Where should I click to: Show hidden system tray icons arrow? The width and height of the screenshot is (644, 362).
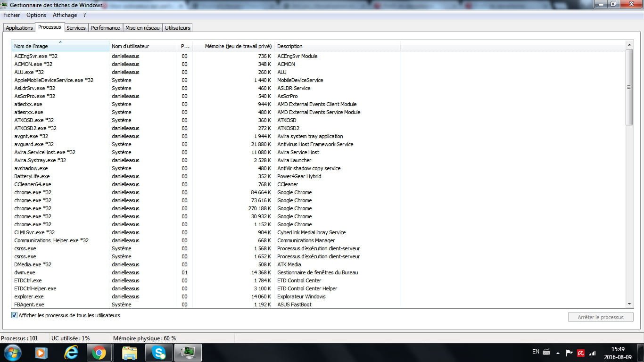(558, 353)
